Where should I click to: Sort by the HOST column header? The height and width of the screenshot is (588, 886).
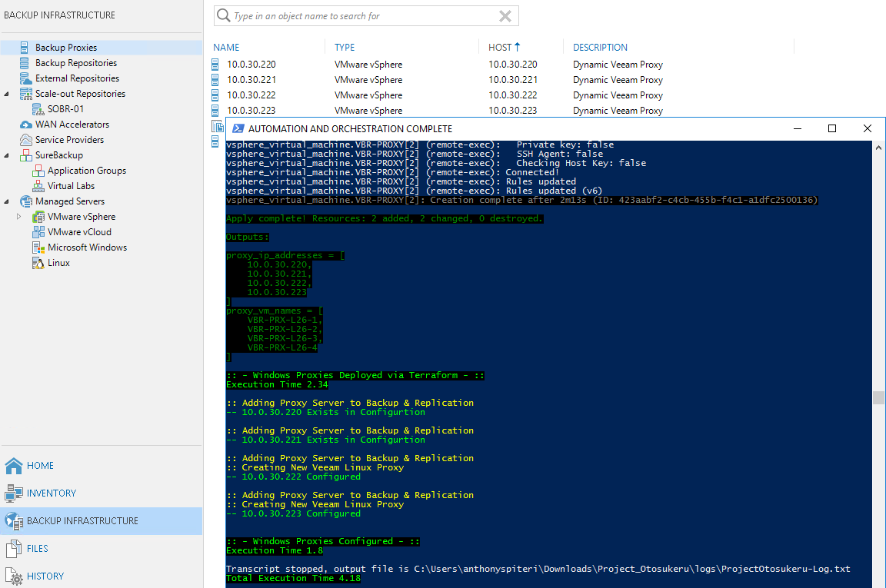coord(500,48)
